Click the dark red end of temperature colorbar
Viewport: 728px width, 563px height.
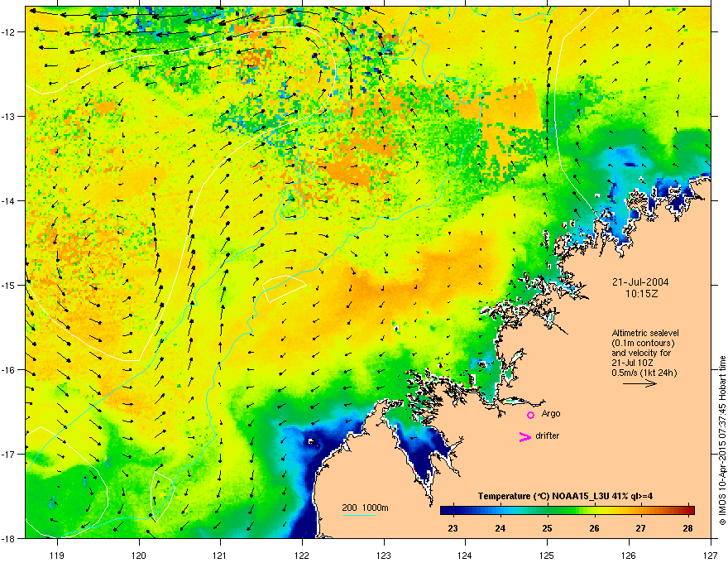pyautogui.click(x=689, y=510)
